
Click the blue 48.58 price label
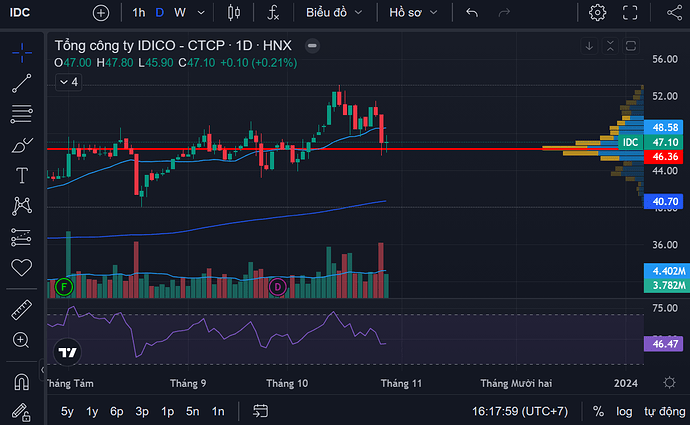click(x=665, y=127)
